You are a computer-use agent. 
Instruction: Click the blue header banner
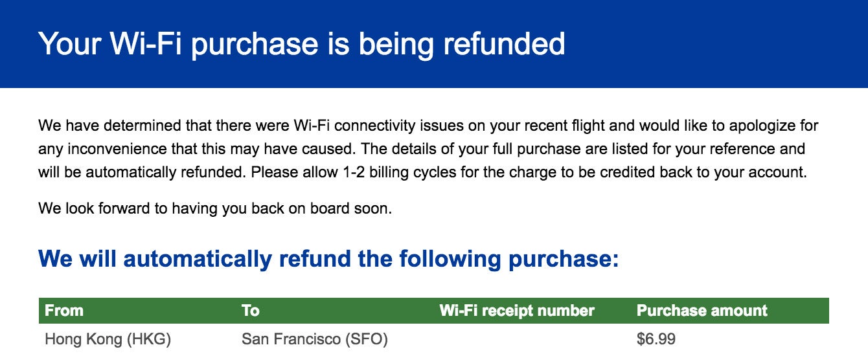434,44
